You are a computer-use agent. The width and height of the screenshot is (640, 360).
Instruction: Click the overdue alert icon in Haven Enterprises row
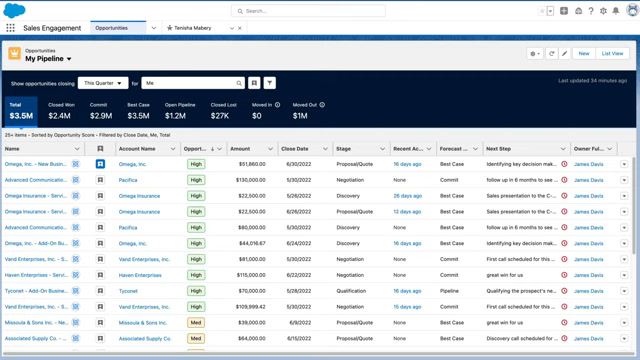[564, 275]
